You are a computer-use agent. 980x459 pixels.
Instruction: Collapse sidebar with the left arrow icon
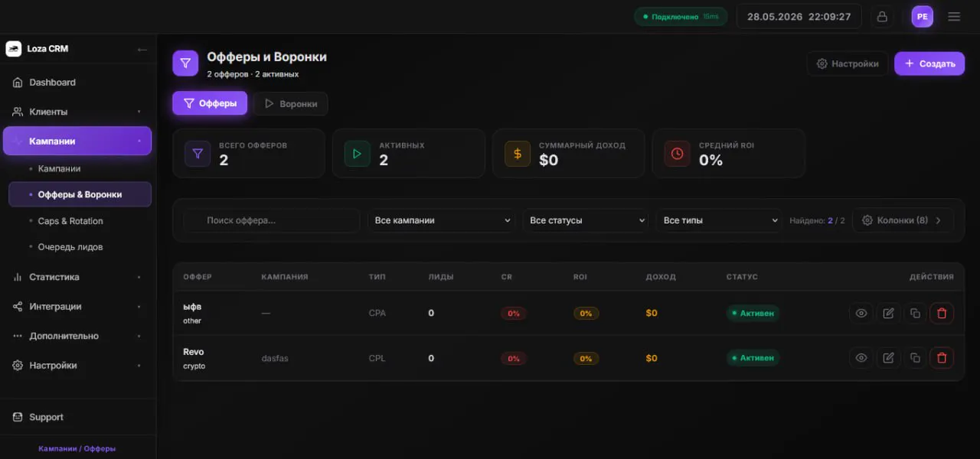142,49
